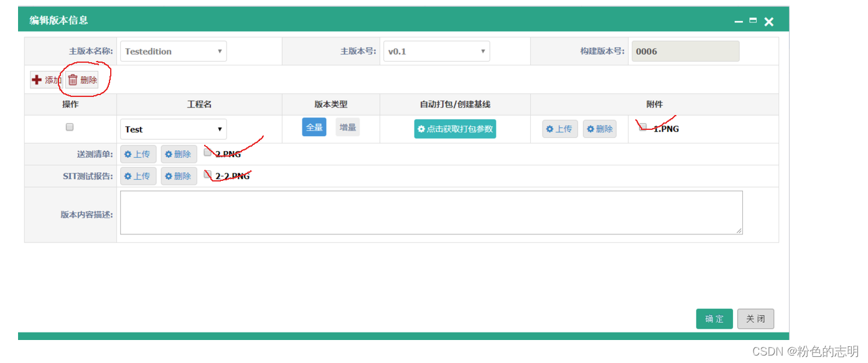Click 删除 in the 附件 column

[600, 129]
